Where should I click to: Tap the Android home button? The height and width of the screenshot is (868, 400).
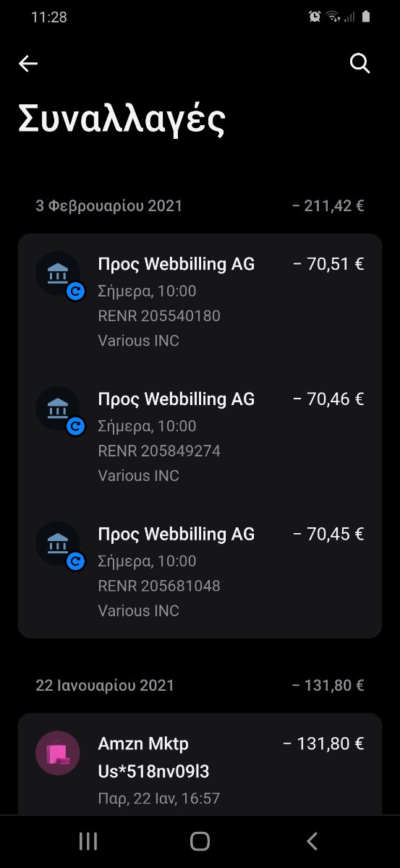tap(200, 841)
